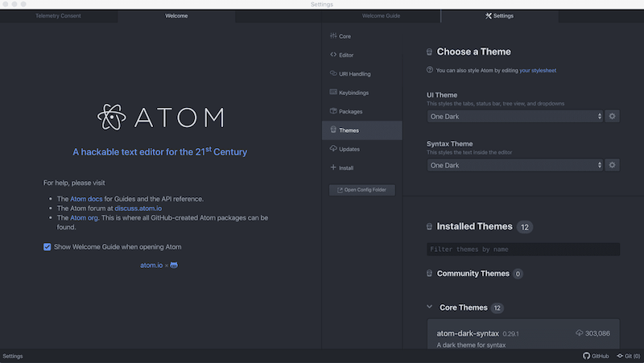Viewport: 644px width, 363px height.
Task: Open the Git panel from status bar
Action: 628,356
